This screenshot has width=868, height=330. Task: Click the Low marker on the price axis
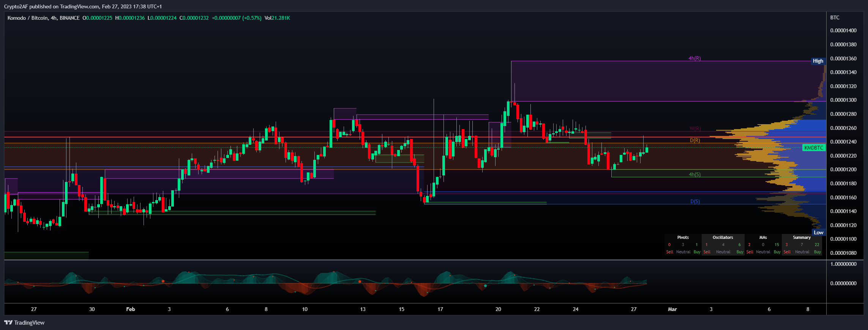tap(819, 232)
